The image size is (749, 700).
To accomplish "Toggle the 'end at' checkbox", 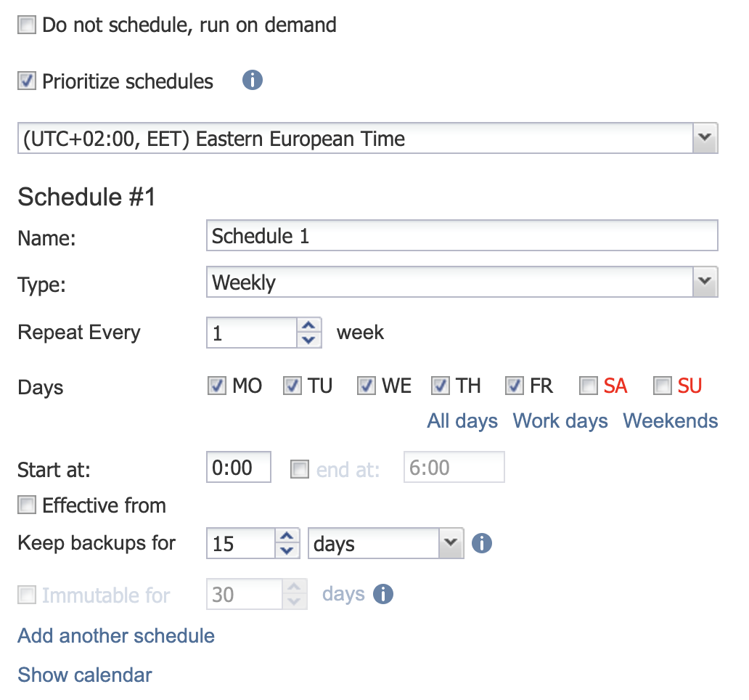I will [300, 470].
